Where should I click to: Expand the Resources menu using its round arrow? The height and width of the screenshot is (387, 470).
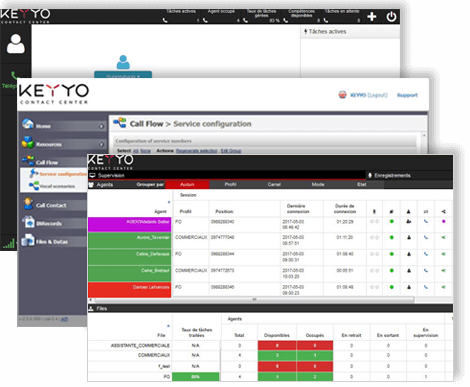pyautogui.click(x=101, y=144)
